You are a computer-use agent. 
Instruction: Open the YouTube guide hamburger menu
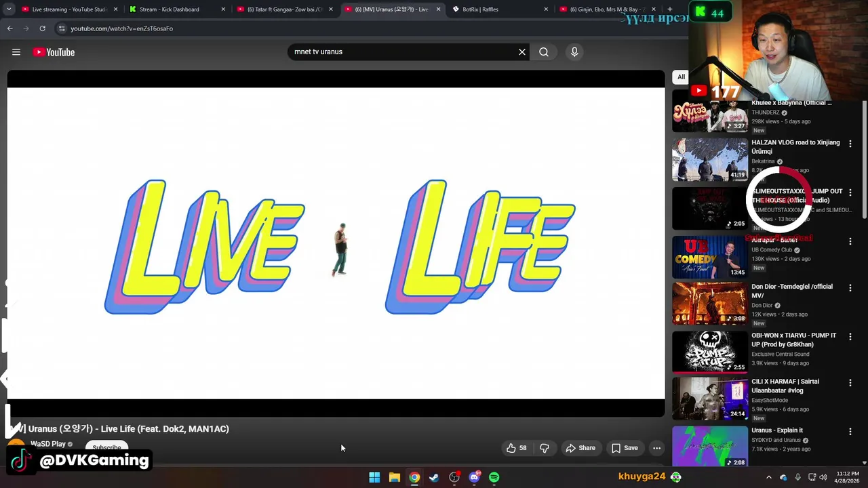[16, 52]
